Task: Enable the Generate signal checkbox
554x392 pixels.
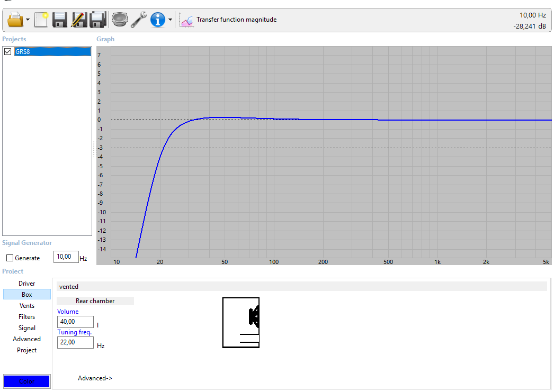Action: [x=10, y=258]
